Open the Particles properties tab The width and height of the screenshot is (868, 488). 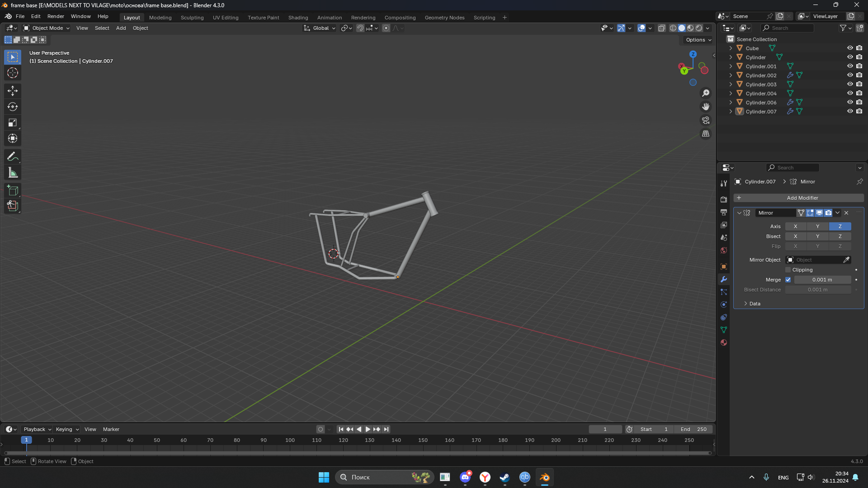[x=724, y=292]
